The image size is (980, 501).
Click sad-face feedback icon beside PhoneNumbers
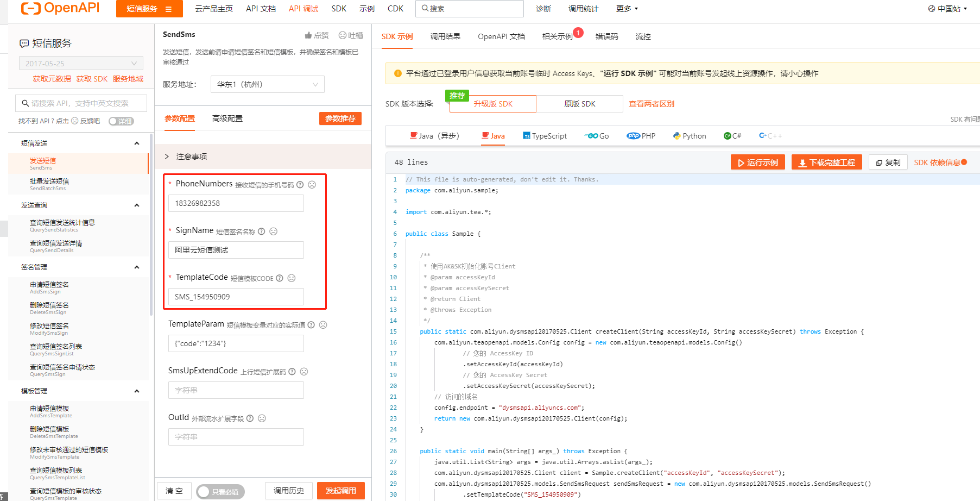tap(312, 185)
